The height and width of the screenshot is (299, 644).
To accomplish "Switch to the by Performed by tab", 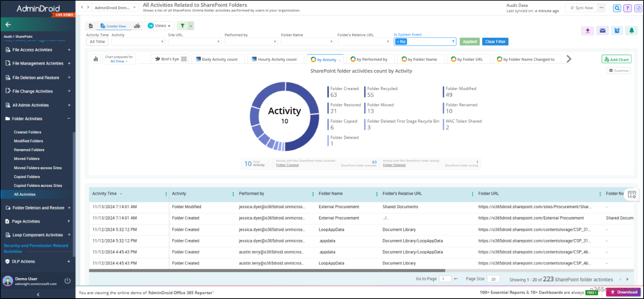I will pyautogui.click(x=370, y=59).
